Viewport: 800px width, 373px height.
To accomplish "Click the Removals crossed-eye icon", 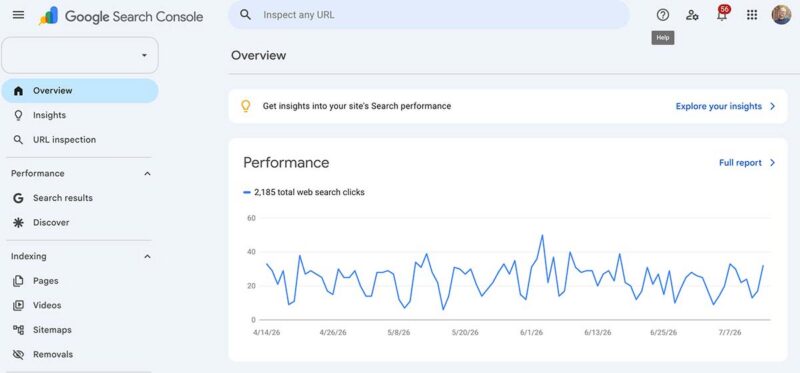I will pyautogui.click(x=18, y=354).
